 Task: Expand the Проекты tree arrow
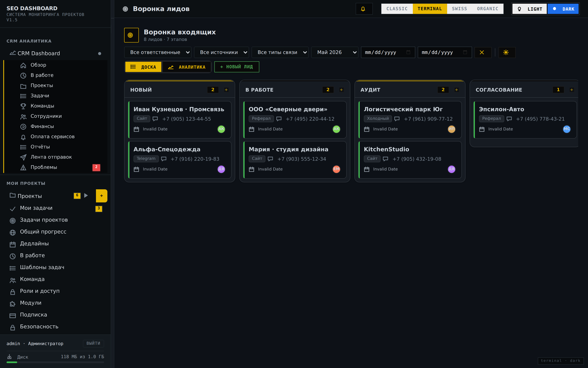86,195
